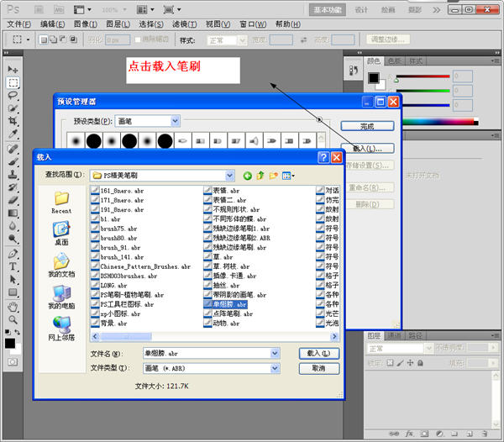This screenshot has height=442, width=504.
Task: Click the Create New Folder icon
Action: [274, 176]
